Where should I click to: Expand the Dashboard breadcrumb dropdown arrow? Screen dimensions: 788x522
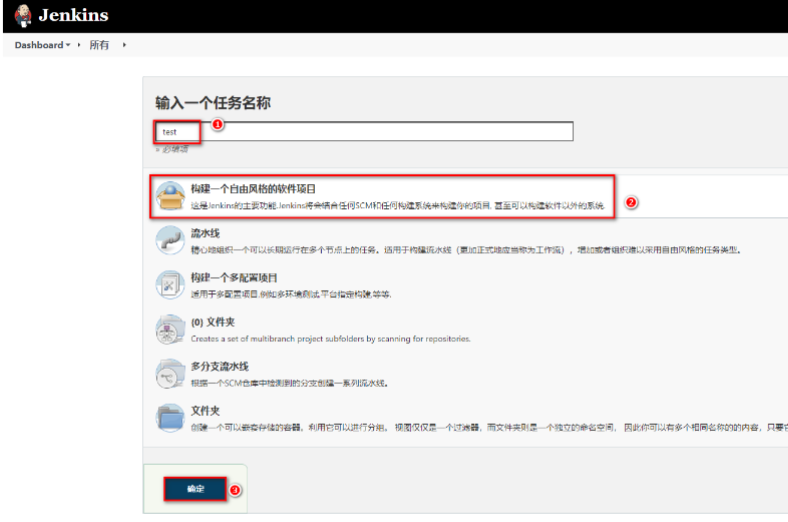(68, 45)
